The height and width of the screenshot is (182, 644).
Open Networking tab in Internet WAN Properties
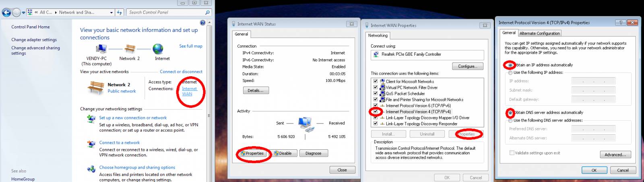pyautogui.click(x=378, y=36)
